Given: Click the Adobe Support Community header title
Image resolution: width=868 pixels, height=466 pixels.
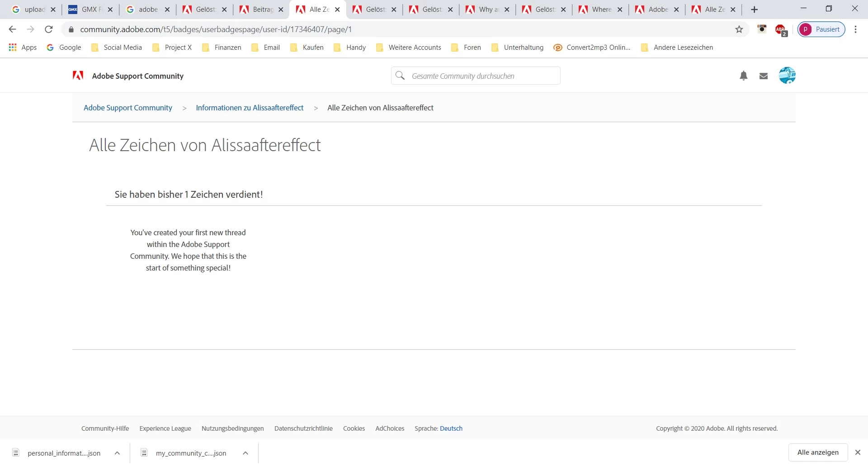Looking at the screenshot, I should pos(138,76).
